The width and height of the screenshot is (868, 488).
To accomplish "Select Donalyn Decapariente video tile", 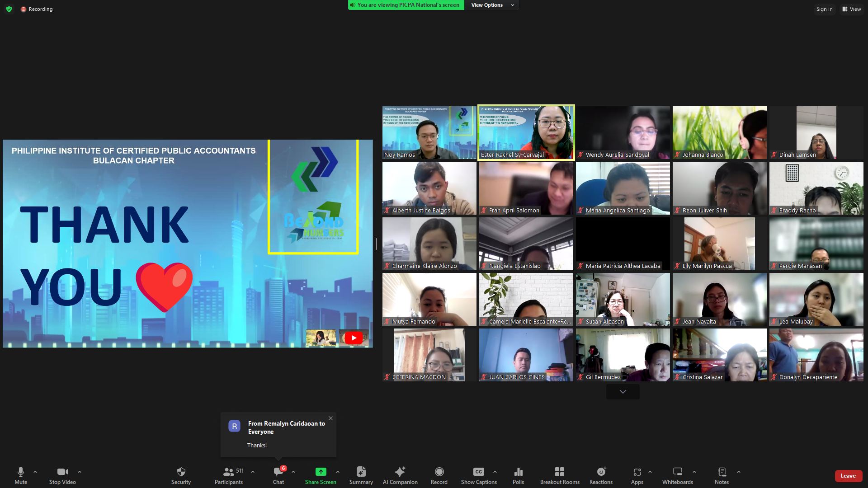I will (816, 355).
